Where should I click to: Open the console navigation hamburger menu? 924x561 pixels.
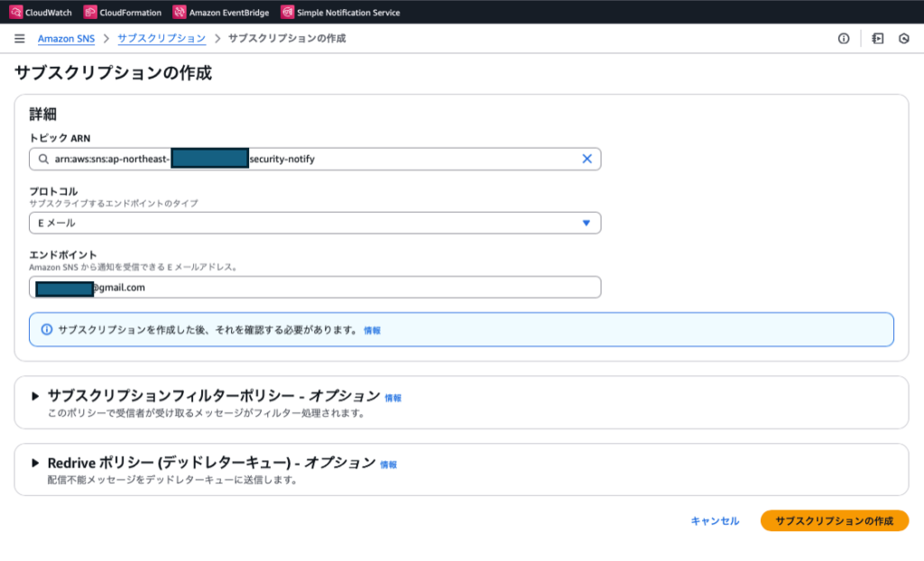(x=18, y=39)
